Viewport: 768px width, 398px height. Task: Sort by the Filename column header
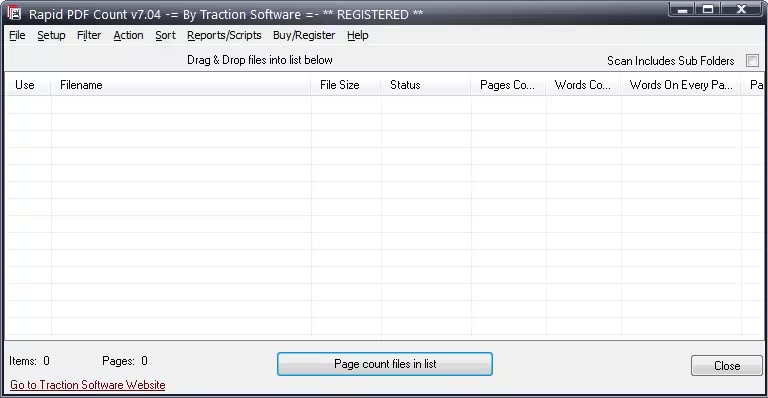[181, 85]
